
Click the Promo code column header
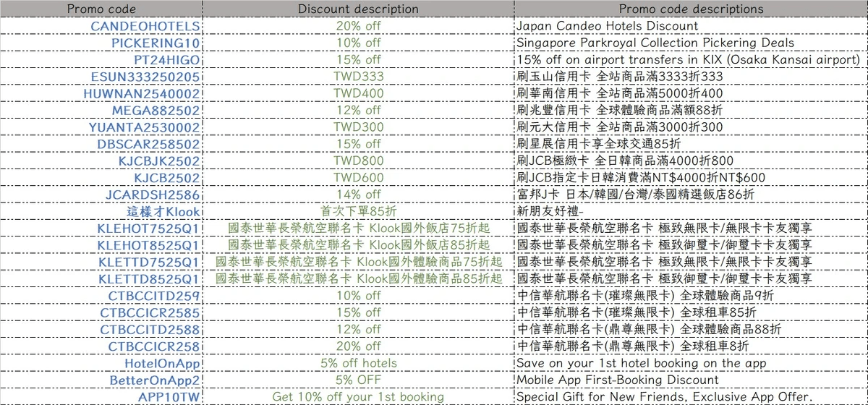click(101, 9)
